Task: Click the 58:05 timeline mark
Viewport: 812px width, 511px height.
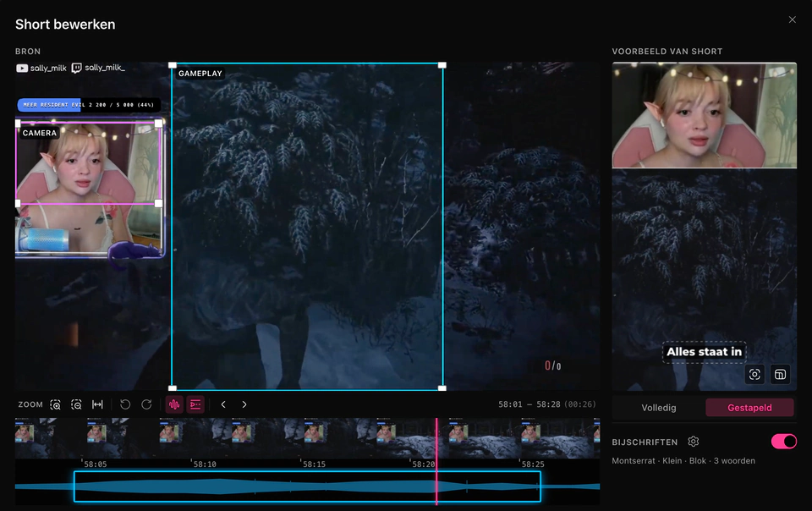Action: (x=96, y=464)
